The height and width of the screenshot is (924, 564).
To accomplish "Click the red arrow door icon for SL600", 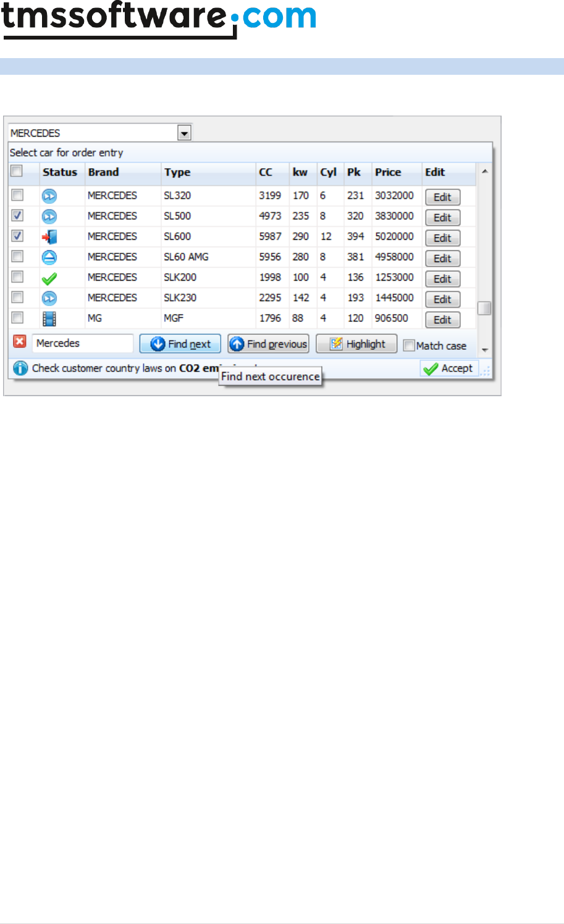I will pos(49,237).
